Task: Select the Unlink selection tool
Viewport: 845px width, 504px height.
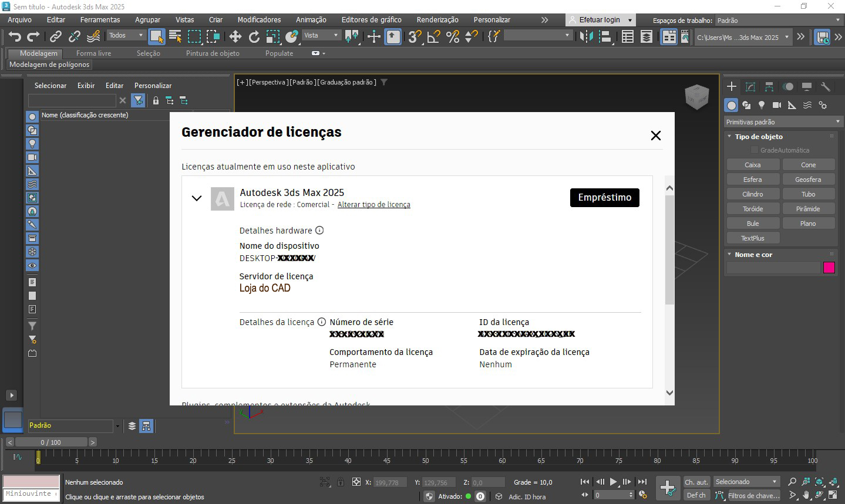Action: click(x=74, y=36)
